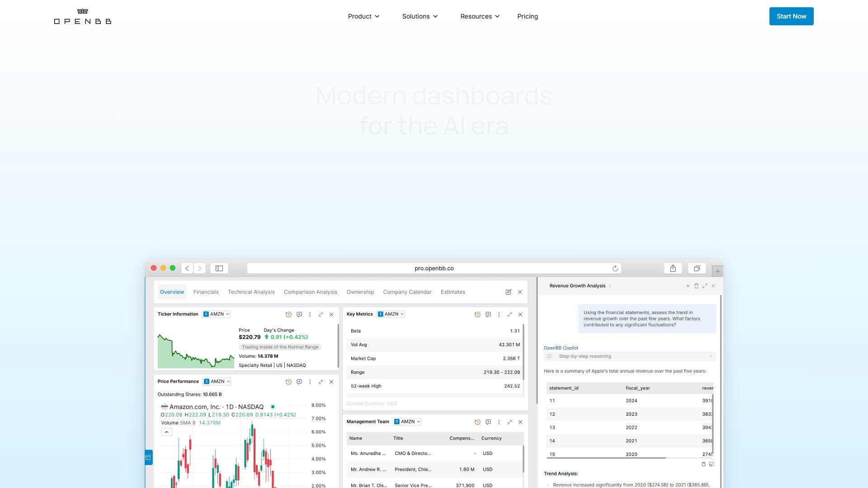Viewport: 868px width, 488px height.
Task: Expand Step-by-step reasoning section
Action: 630,356
